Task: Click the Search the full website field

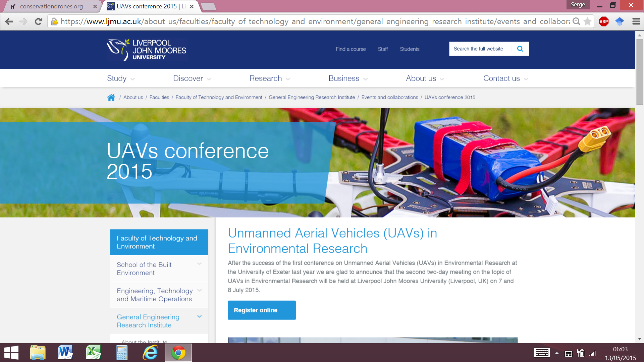Action: pos(479,49)
